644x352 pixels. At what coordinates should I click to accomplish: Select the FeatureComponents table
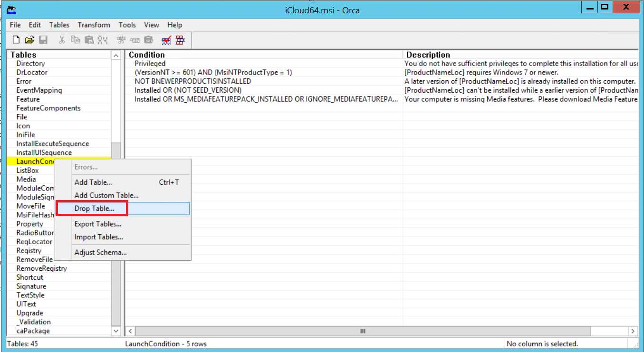tap(48, 108)
